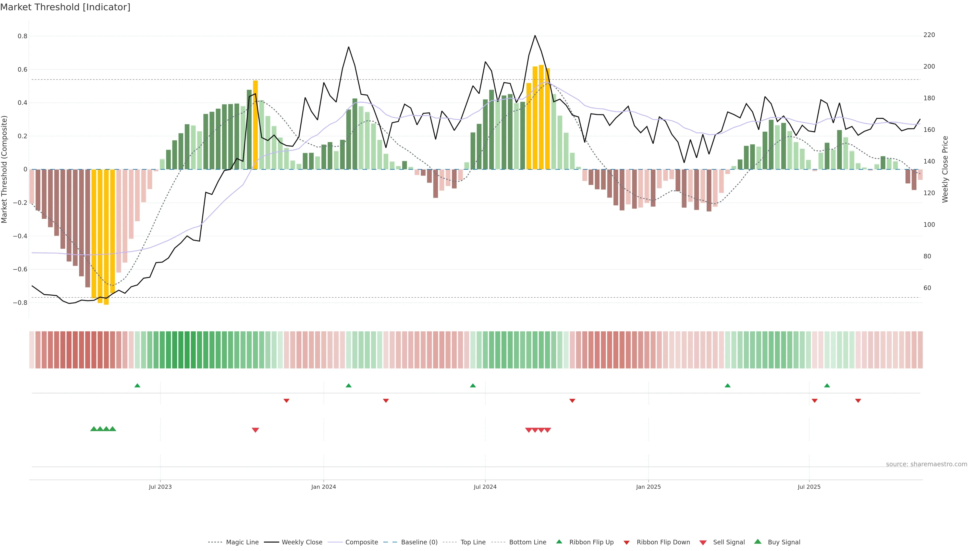Click the Sell Signal legend triangle icon
The height and width of the screenshot is (551, 980).
pyautogui.click(x=703, y=543)
